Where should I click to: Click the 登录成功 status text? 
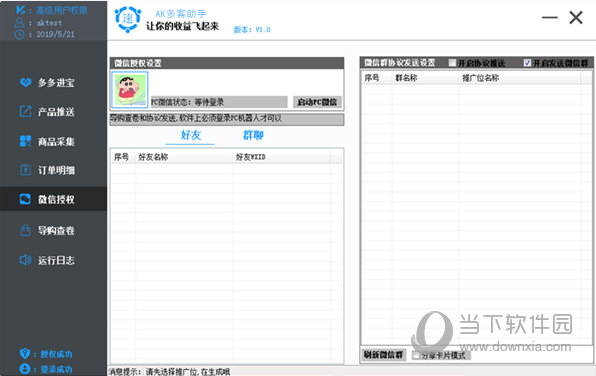56,369
